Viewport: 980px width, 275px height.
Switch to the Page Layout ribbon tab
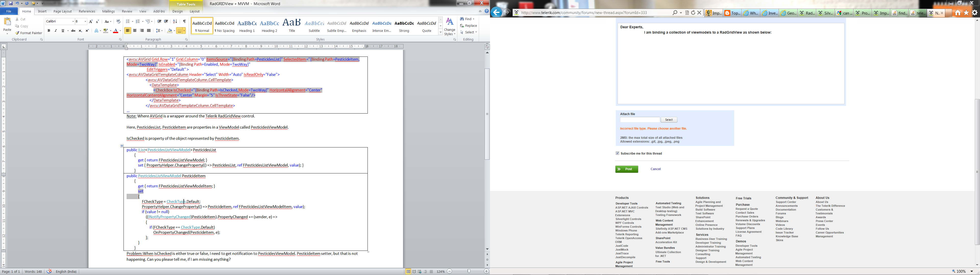(x=62, y=11)
